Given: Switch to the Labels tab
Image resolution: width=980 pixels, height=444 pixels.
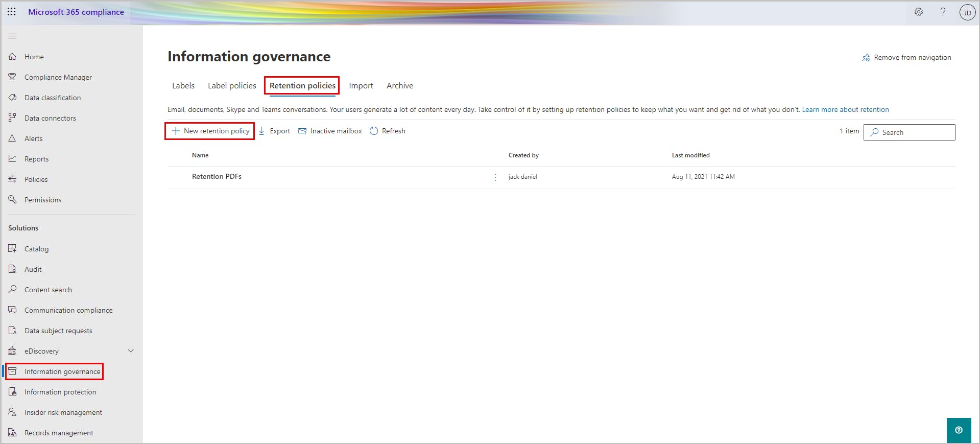Looking at the screenshot, I should (183, 86).
